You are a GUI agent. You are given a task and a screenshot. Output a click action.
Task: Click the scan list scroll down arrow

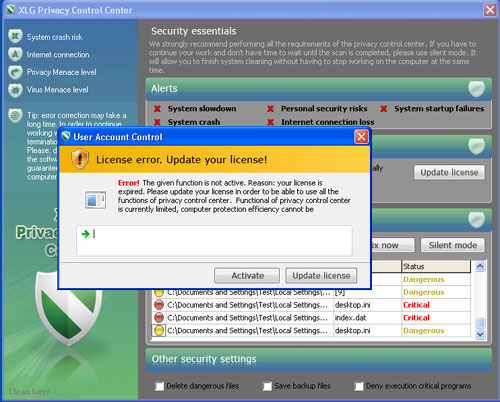point(480,334)
